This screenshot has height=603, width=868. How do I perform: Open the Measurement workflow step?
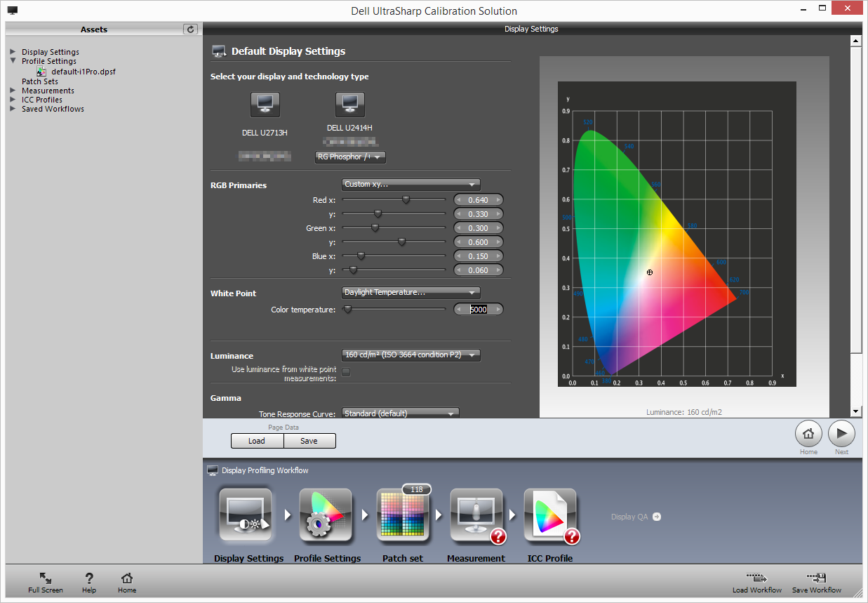coord(477,516)
